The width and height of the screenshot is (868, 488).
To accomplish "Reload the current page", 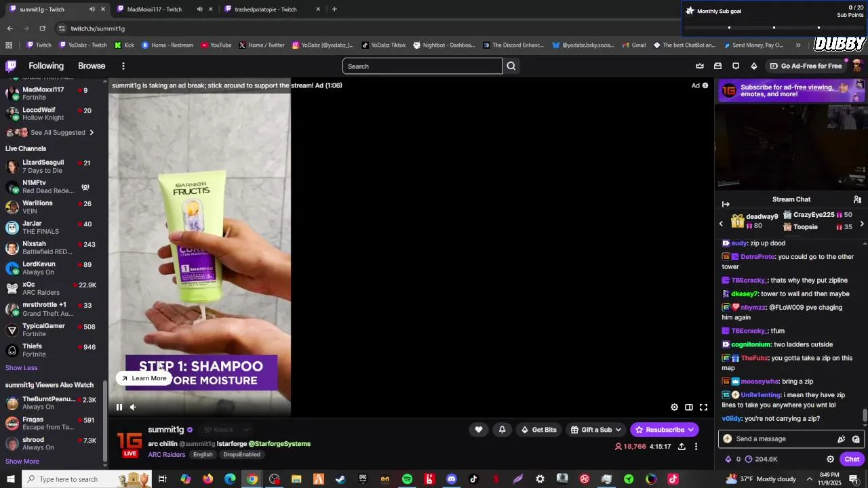I will (42, 28).
